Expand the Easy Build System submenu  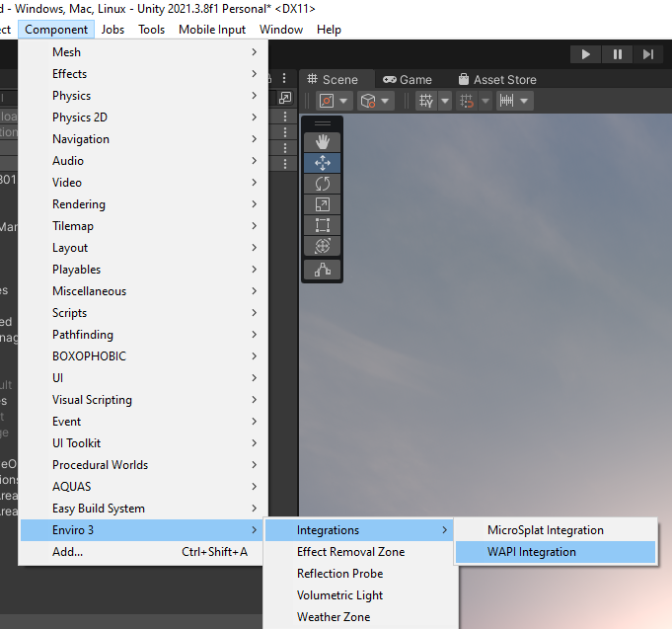pyautogui.click(x=143, y=509)
